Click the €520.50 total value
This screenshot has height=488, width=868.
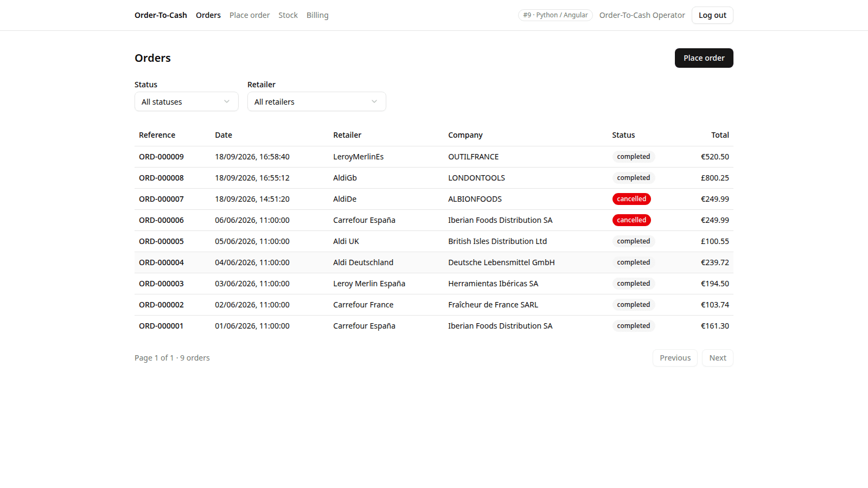(714, 157)
